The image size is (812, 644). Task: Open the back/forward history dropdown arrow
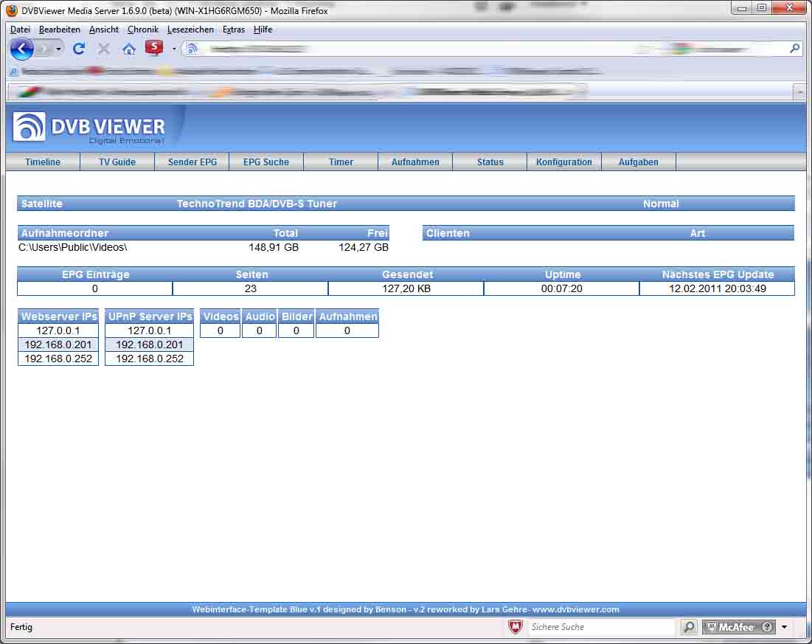click(58, 49)
